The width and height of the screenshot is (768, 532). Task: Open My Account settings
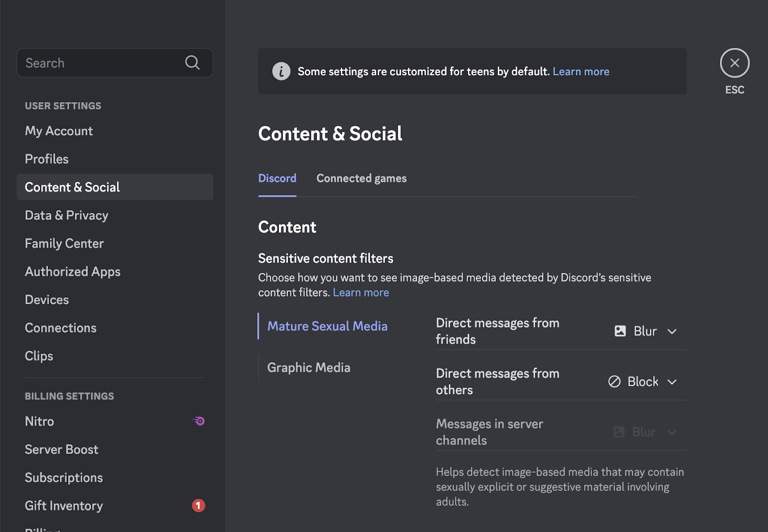click(x=59, y=131)
